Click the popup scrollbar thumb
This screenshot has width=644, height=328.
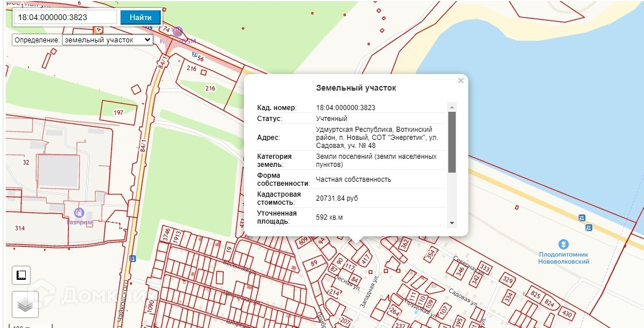tap(452, 142)
